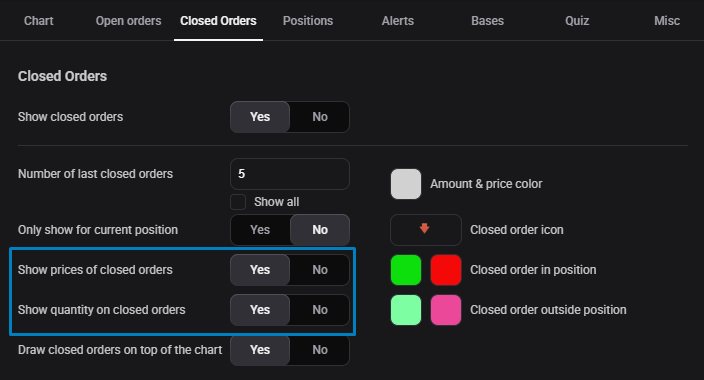Screen dimensions: 704x380
Task: Open the Amount & price color swatch
Action: coord(406,184)
